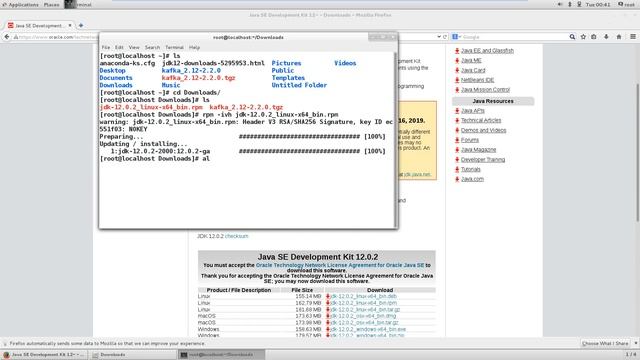The height and width of the screenshot is (360, 640).
Task: Click the Choose What I Share button
Action: (x=605, y=344)
